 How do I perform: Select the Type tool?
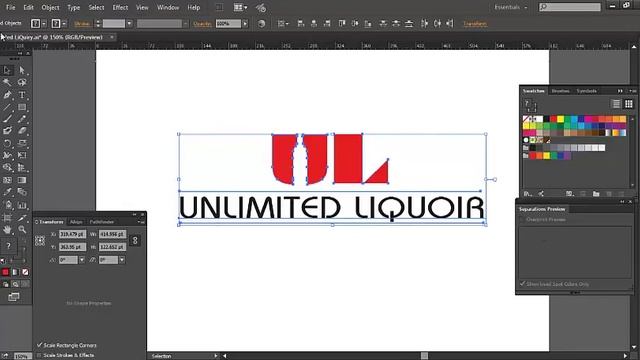click(x=22, y=95)
